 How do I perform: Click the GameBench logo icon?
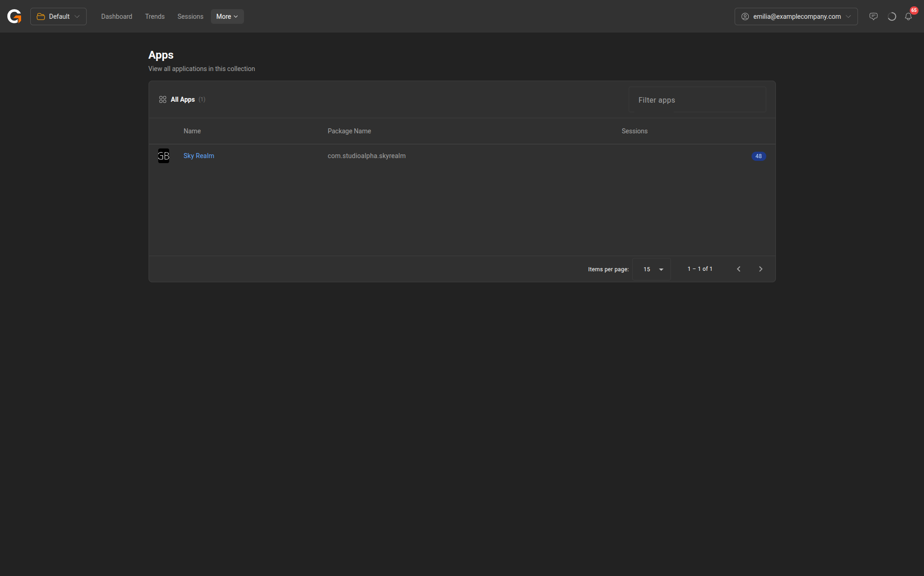coord(14,16)
